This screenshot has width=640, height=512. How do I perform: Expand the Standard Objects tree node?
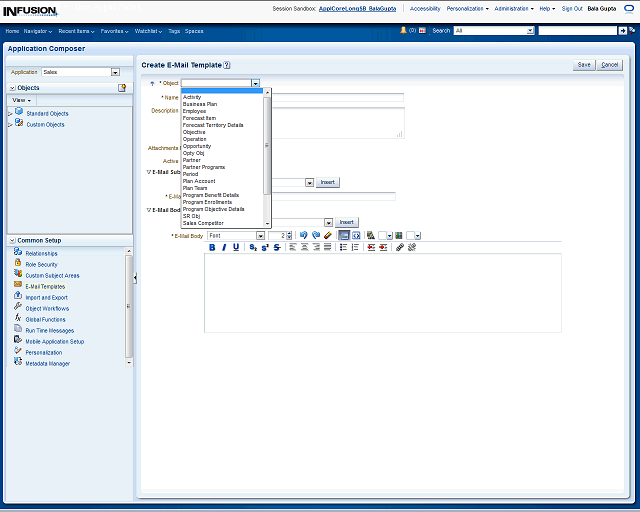10,114
